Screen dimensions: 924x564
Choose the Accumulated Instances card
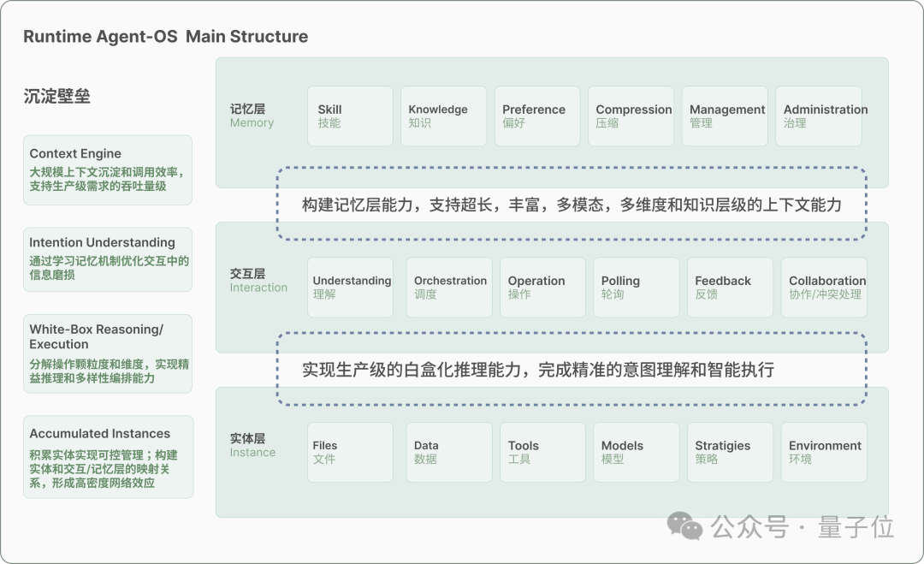[109, 457]
